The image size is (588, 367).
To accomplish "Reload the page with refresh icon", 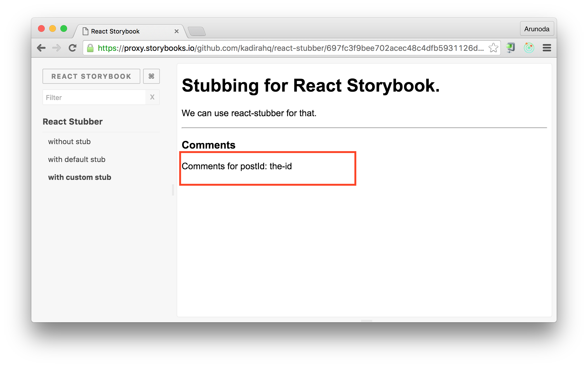I will [73, 48].
